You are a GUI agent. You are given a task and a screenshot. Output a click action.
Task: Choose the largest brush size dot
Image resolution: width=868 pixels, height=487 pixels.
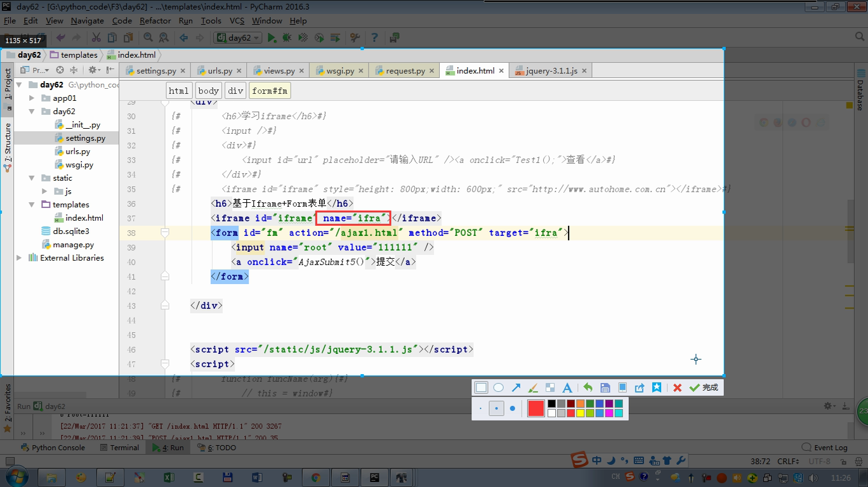(513, 408)
